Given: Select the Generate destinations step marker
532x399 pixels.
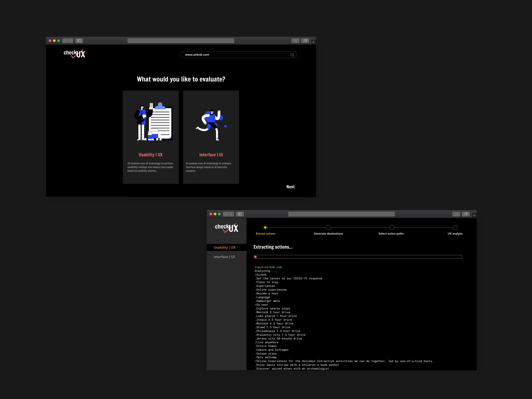Looking at the screenshot, I should (x=329, y=227).
